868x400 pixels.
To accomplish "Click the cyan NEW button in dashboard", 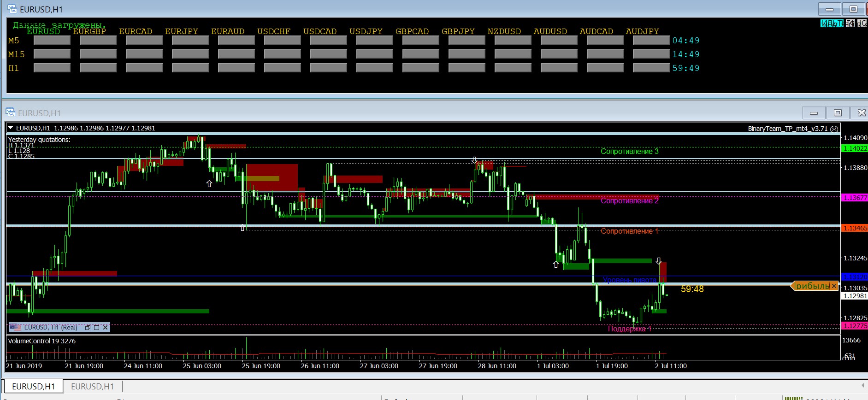I will pos(831,24).
